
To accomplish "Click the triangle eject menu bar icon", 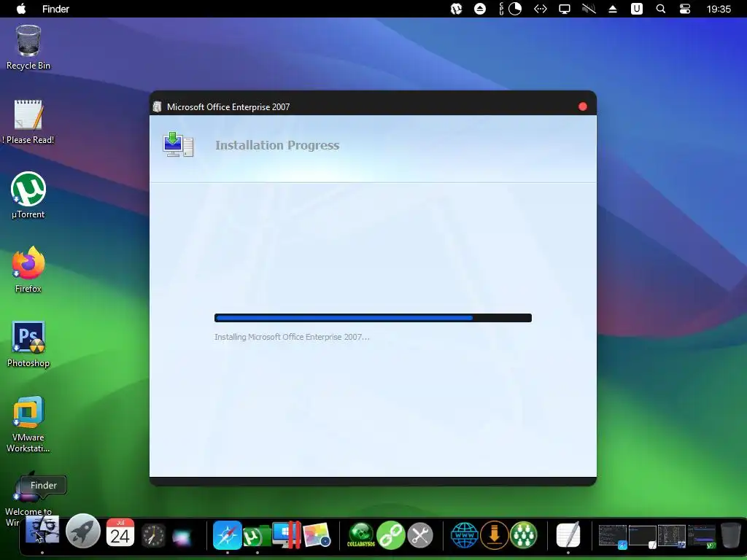I will [613, 9].
